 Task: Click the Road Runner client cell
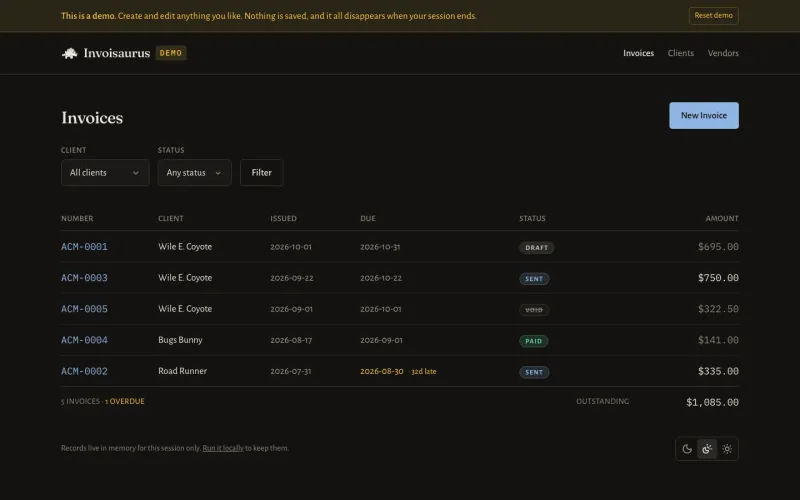point(182,371)
